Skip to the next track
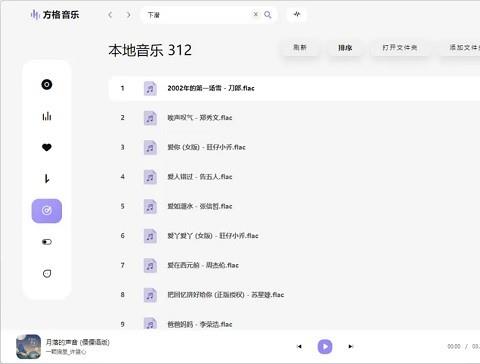Image resolution: width=480 pixels, height=364 pixels. click(351, 347)
